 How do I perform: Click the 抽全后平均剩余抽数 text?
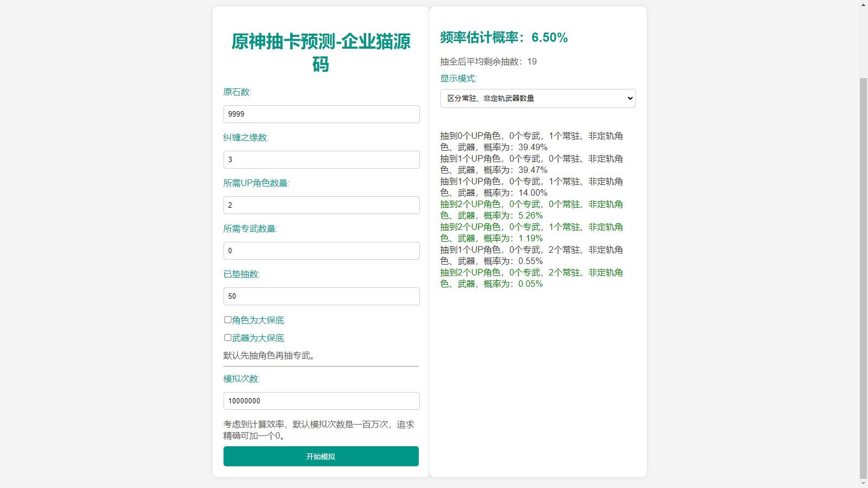488,62
